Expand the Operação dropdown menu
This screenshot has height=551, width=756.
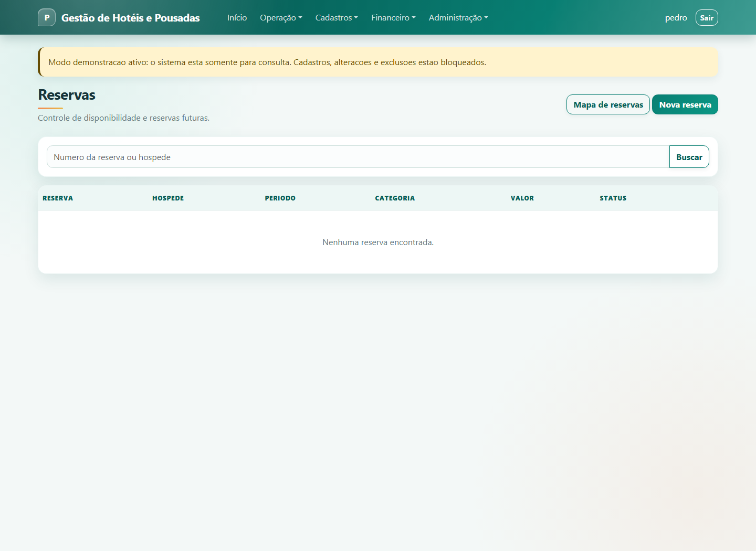281,17
